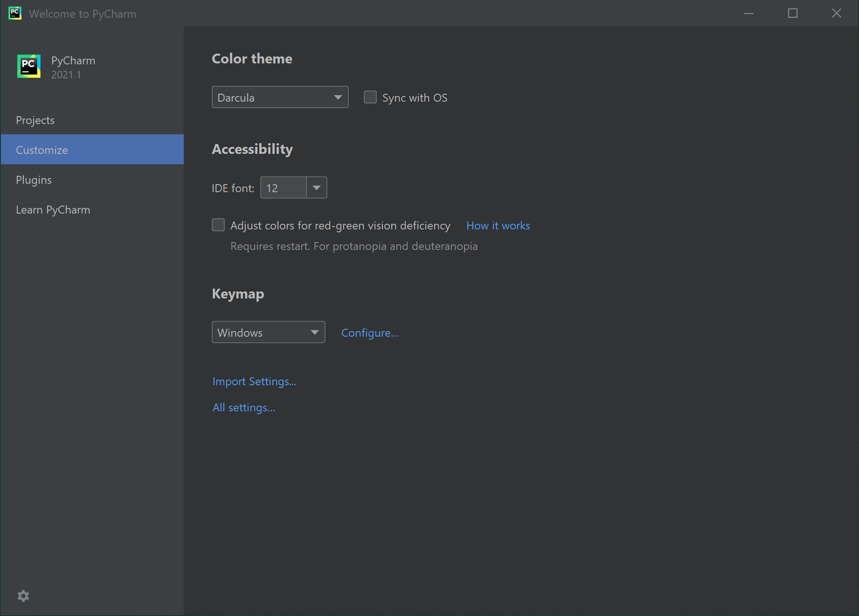Open the Darcula color theme dropdown

280,97
